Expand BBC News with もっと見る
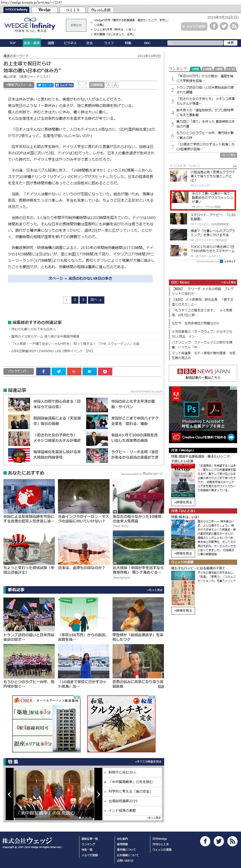The image size is (241, 868). pos(228,282)
